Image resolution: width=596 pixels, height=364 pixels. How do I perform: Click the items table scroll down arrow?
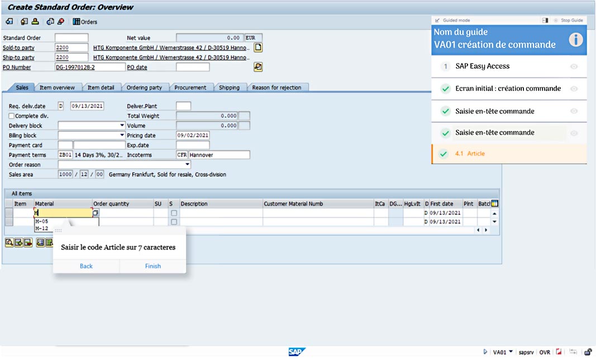tap(494, 222)
